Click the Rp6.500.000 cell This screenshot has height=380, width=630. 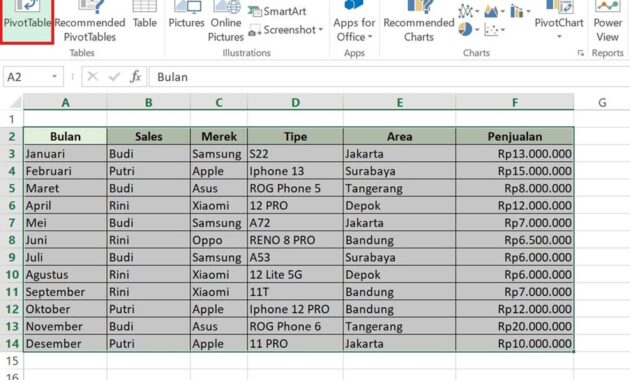(x=515, y=240)
